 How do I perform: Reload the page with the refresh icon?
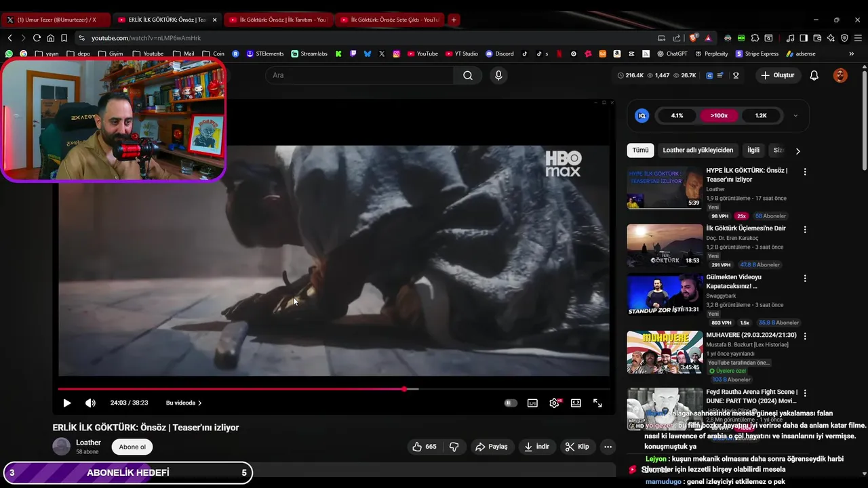click(x=37, y=38)
